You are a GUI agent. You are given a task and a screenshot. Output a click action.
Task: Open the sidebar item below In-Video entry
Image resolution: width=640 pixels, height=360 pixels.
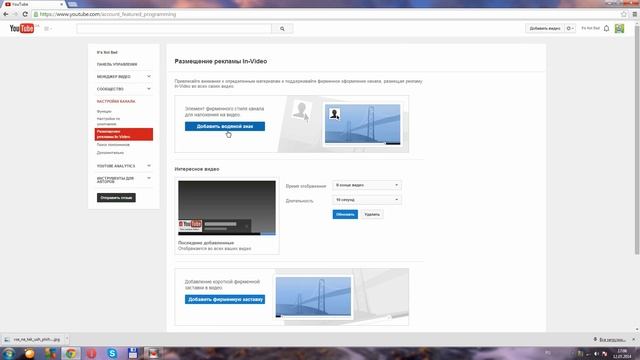(113, 144)
